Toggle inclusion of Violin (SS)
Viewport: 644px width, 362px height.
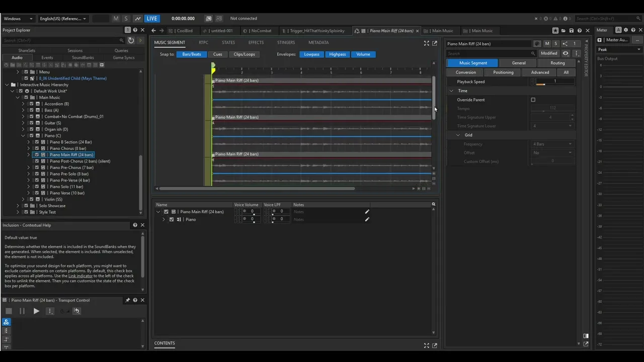(31, 200)
